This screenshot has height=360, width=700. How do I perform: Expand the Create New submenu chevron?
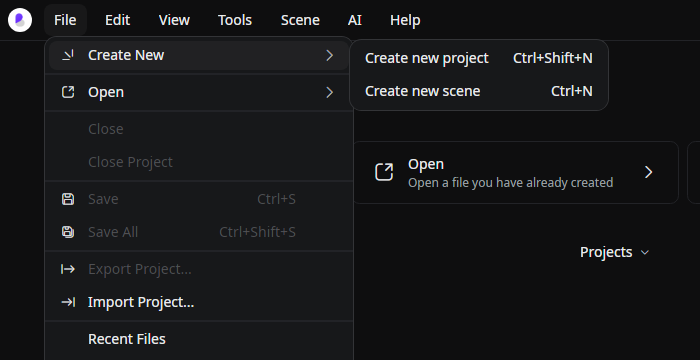point(329,55)
